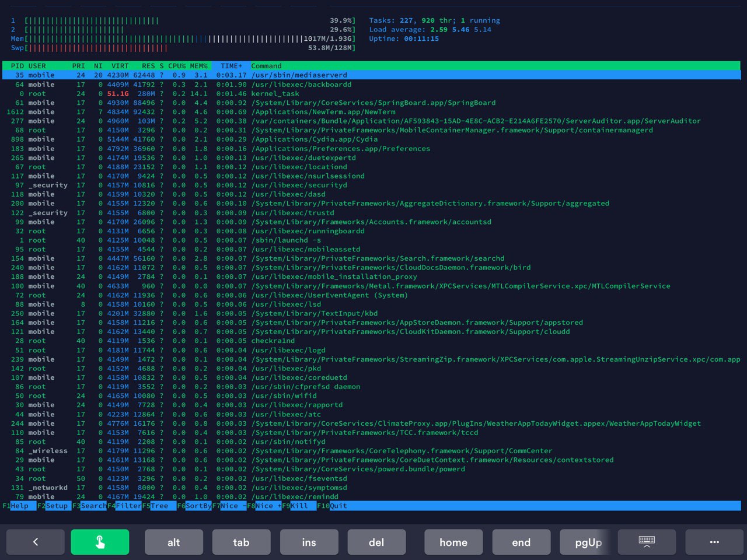Screen dimensions: 747x560
Task: Sort by MEM% column header
Action: (x=198, y=66)
